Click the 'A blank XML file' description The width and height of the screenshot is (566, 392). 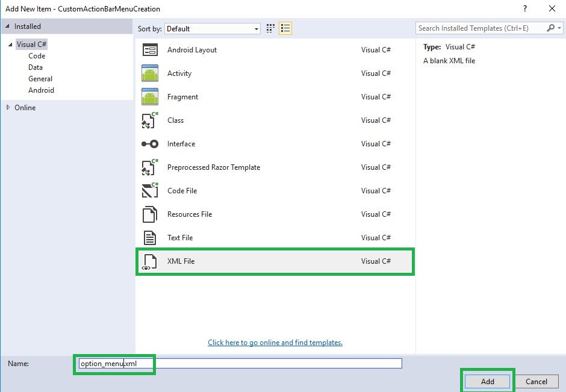coord(449,61)
